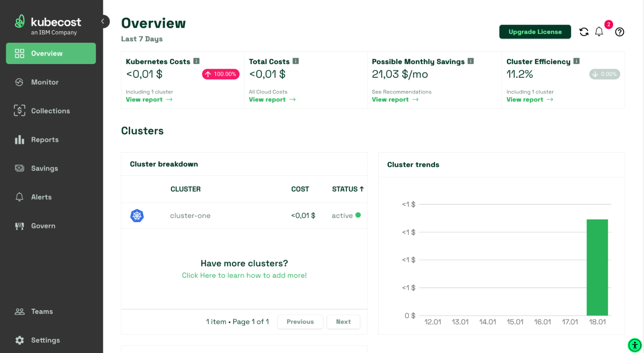
Task: Click the notification count badge showing 2
Action: (x=609, y=24)
